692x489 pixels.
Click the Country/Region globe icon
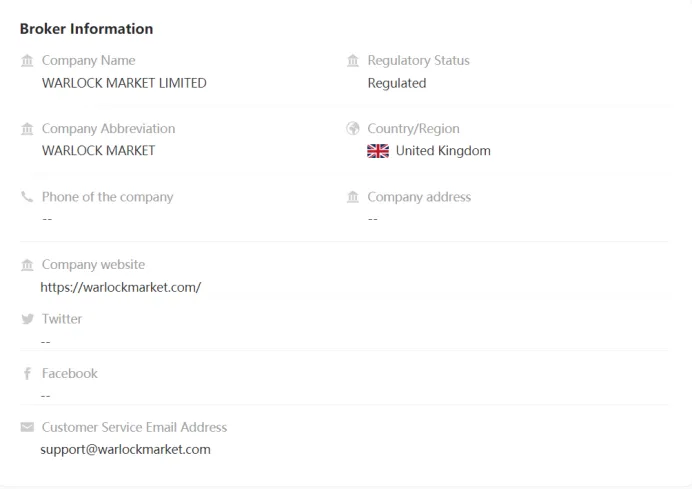coord(353,128)
